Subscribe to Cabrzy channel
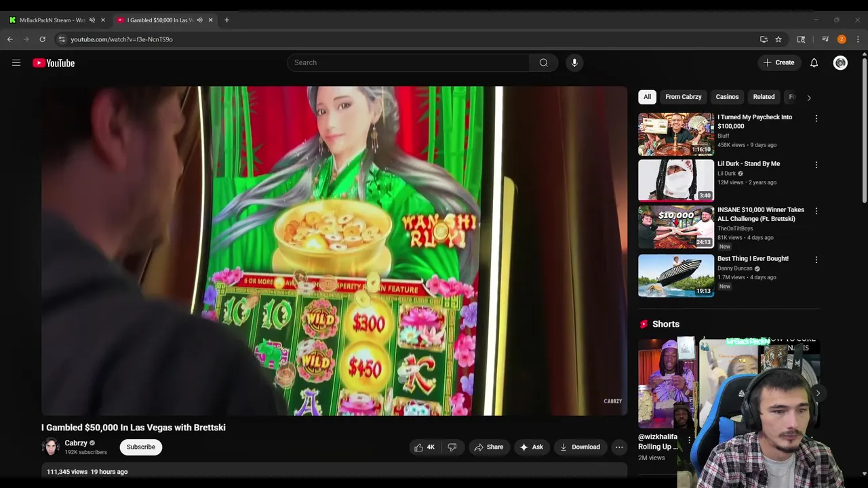Viewport: 868px width, 488px height. (141, 447)
